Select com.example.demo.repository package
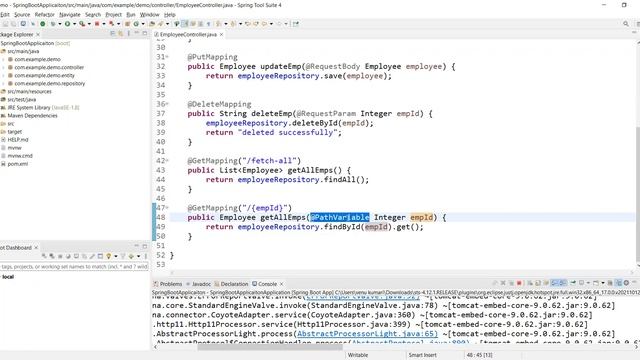Screen dimensions: 640x360 50,83
